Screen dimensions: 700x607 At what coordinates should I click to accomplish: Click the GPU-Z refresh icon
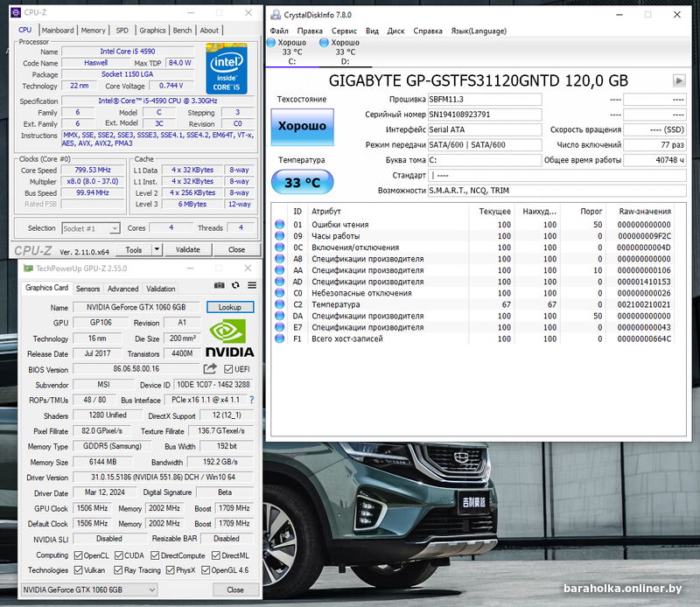coord(235,285)
